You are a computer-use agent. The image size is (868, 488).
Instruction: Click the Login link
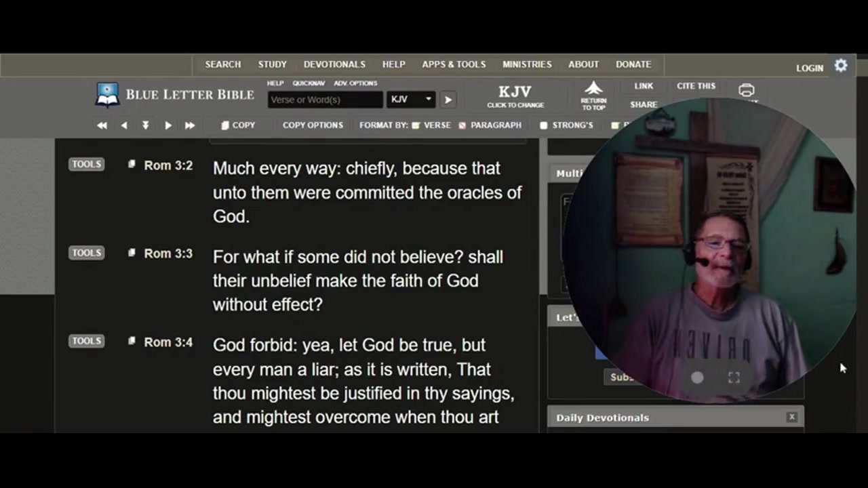(809, 68)
